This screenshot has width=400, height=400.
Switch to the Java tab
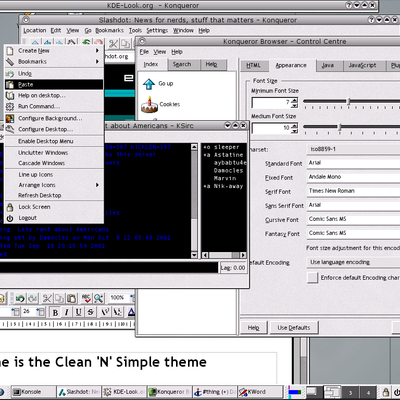tap(328, 65)
